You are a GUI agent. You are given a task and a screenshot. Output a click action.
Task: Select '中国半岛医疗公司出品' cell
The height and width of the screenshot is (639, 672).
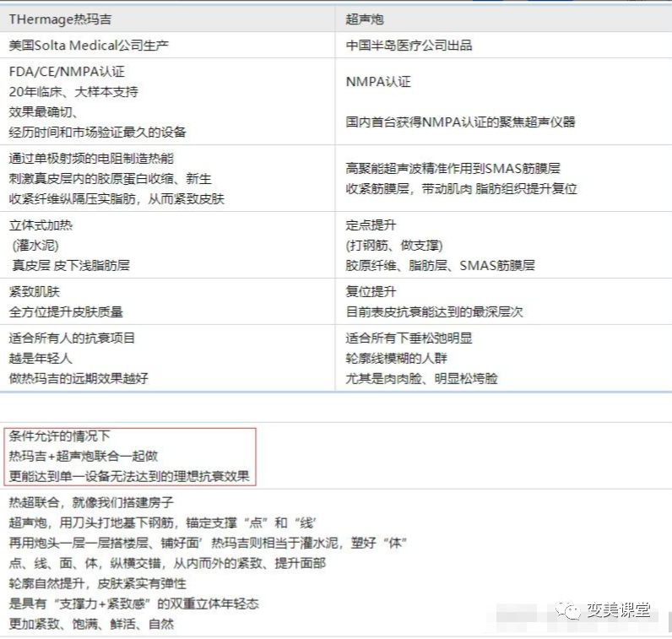pyautogui.click(x=503, y=46)
